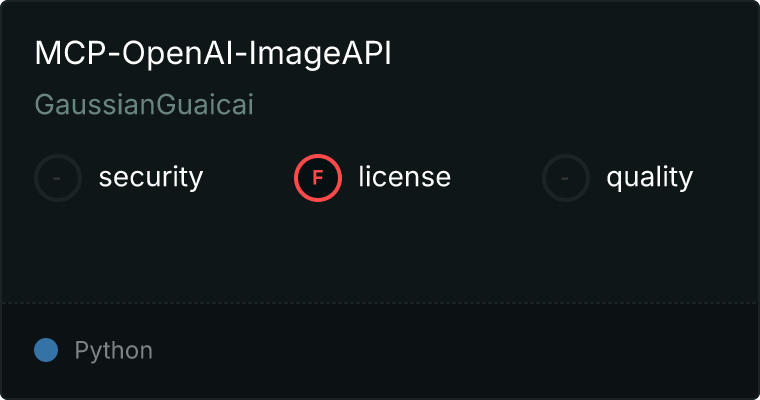760x400 pixels.
Task: Click the red F license grade badge
Action: [x=318, y=178]
